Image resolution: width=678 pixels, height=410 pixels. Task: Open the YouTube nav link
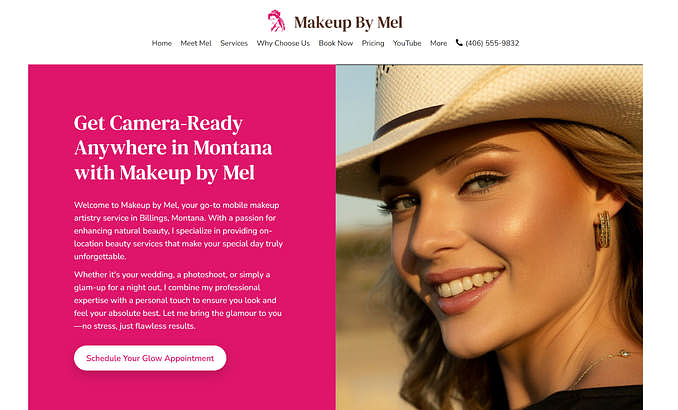click(407, 43)
